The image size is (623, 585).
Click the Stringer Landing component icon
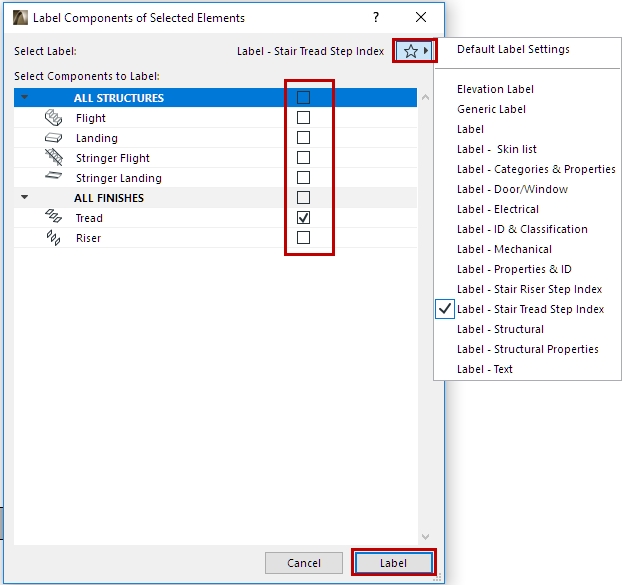[53, 178]
